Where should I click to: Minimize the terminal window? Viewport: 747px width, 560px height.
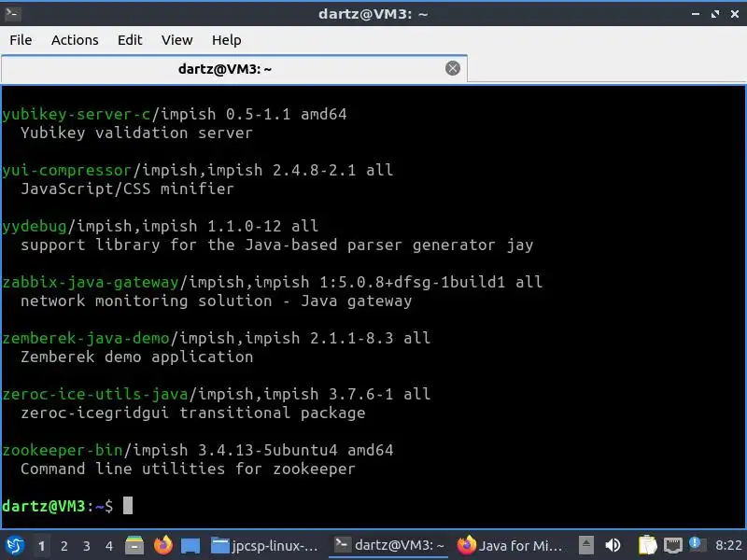click(696, 14)
